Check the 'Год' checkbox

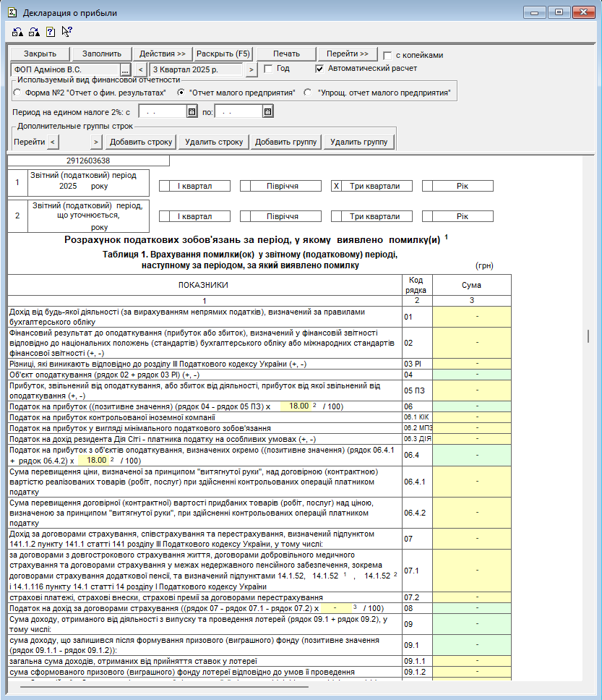pos(268,69)
